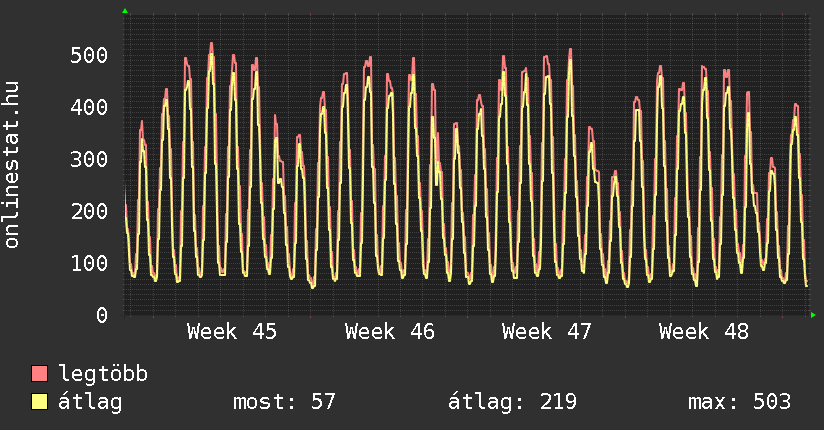This screenshot has width=824, height=430.
Task: Click the red legtöbb legend swatch
Action: coord(40,374)
